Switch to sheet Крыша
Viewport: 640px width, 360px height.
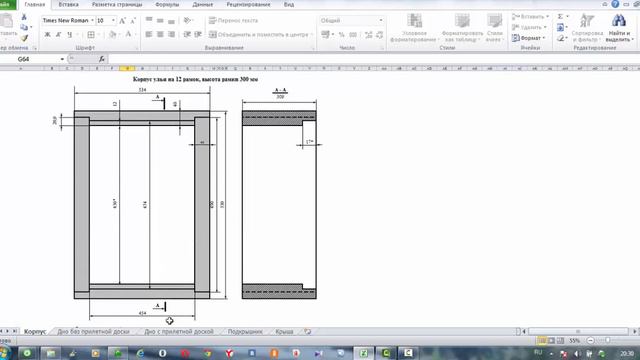[284, 331]
